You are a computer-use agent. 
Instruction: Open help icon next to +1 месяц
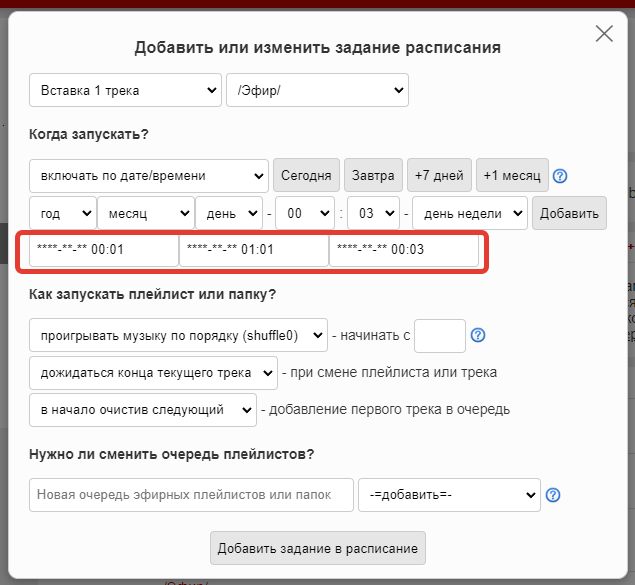(560, 176)
